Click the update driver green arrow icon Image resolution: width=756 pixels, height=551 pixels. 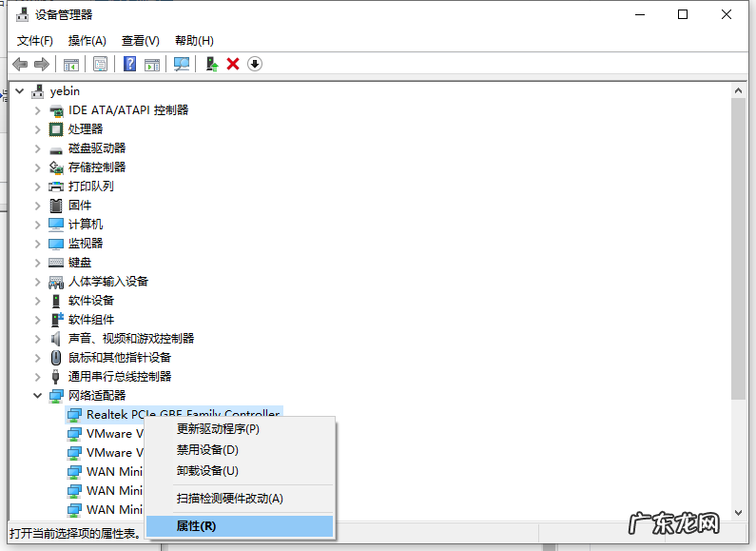coord(212,64)
